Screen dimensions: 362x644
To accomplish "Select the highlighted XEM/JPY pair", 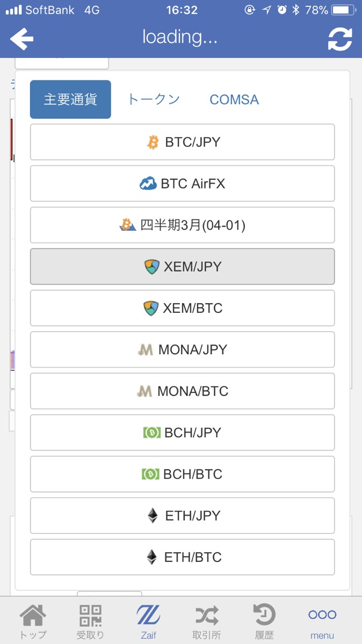I will pos(182,267).
